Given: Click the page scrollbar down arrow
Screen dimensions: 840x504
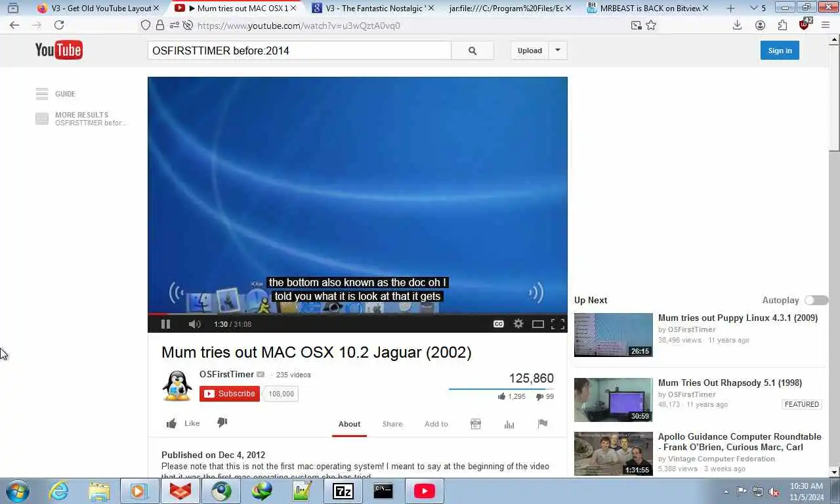Looking at the screenshot, I should tap(834, 472).
